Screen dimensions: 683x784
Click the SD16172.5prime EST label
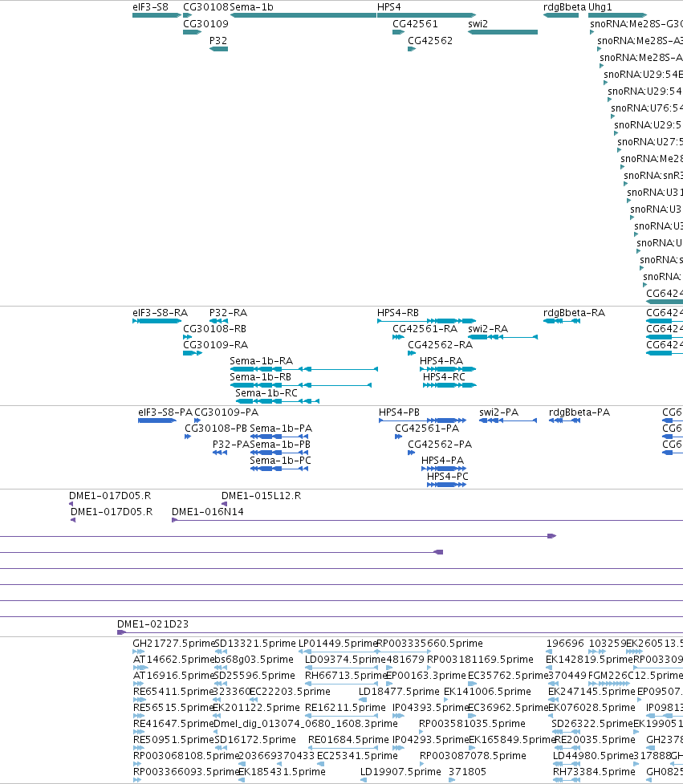pos(255,739)
